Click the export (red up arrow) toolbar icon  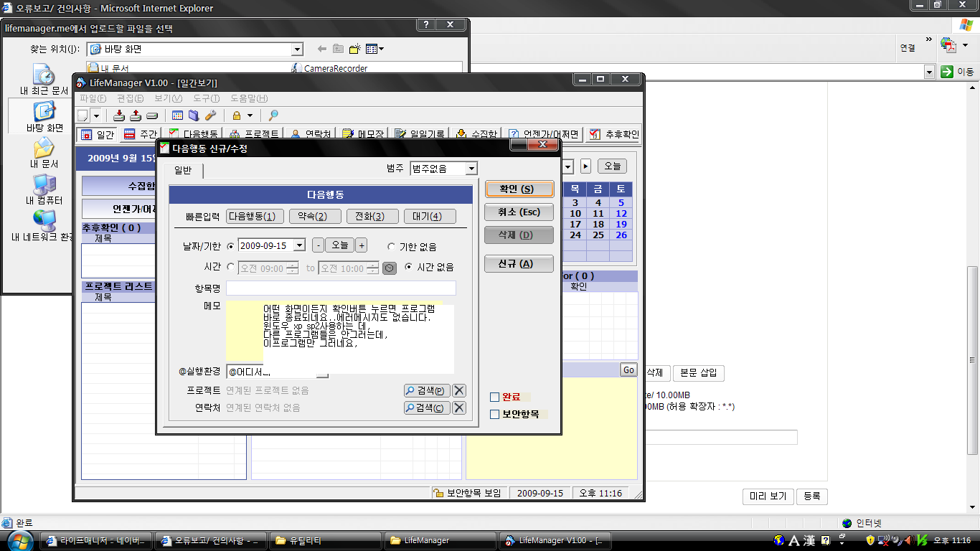(x=135, y=116)
